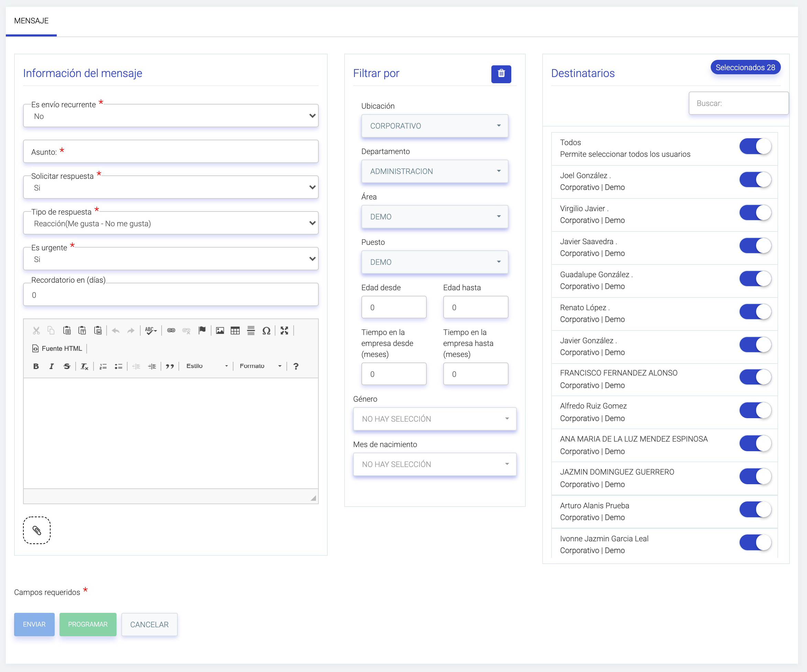Screen dimensions: 807x672
Task: Maximize the editor with expand icon
Action: pyautogui.click(x=284, y=330)
